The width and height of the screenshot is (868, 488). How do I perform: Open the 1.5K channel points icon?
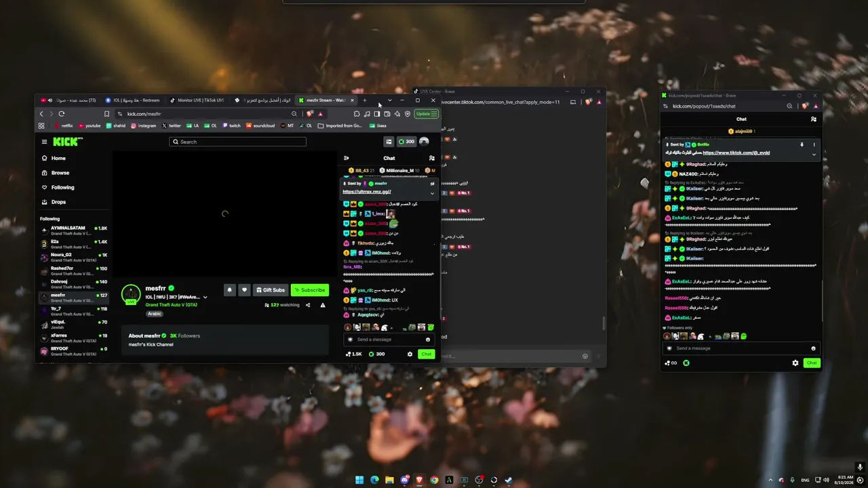(354, 354)
